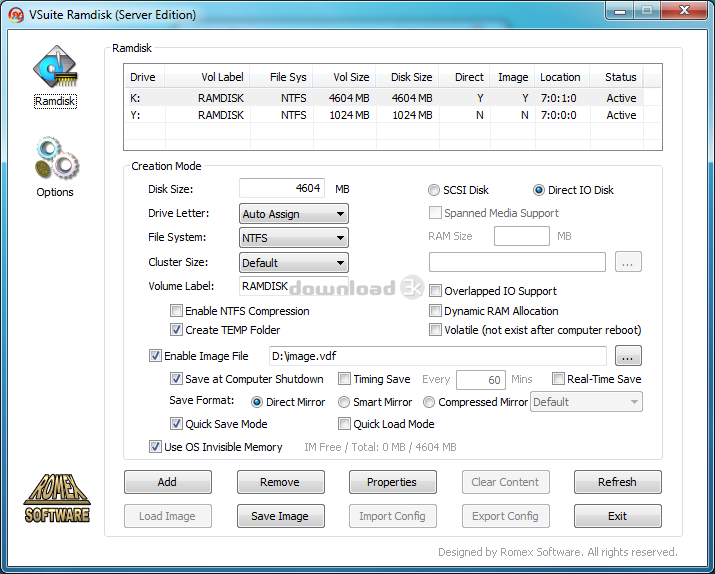Select the SCSI Disk radio option
This screenshot has height=574, width=715.
pos(434,190)
